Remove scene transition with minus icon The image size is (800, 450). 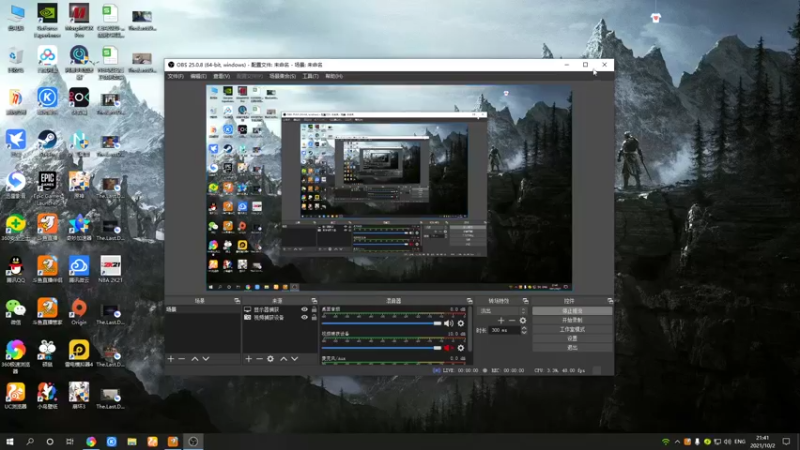click(512, 320)
